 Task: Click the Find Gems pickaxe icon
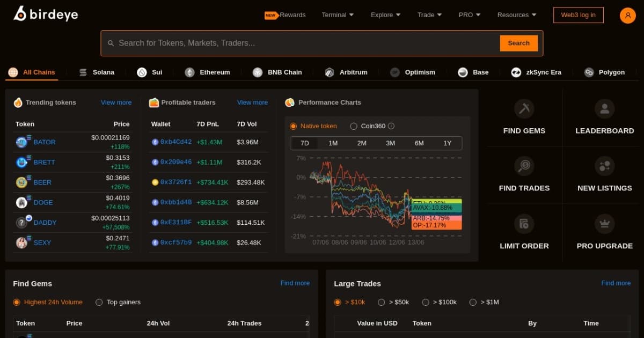click(524, 109)
